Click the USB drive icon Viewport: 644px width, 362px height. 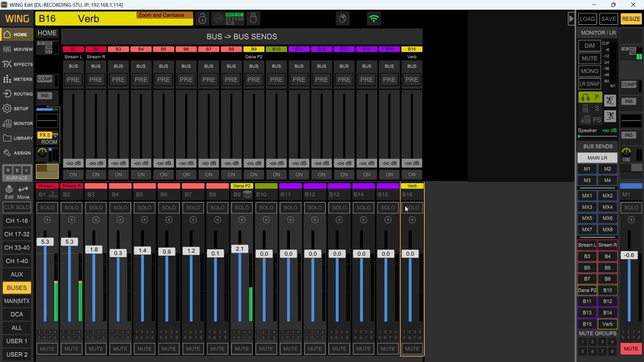[253, 19]
